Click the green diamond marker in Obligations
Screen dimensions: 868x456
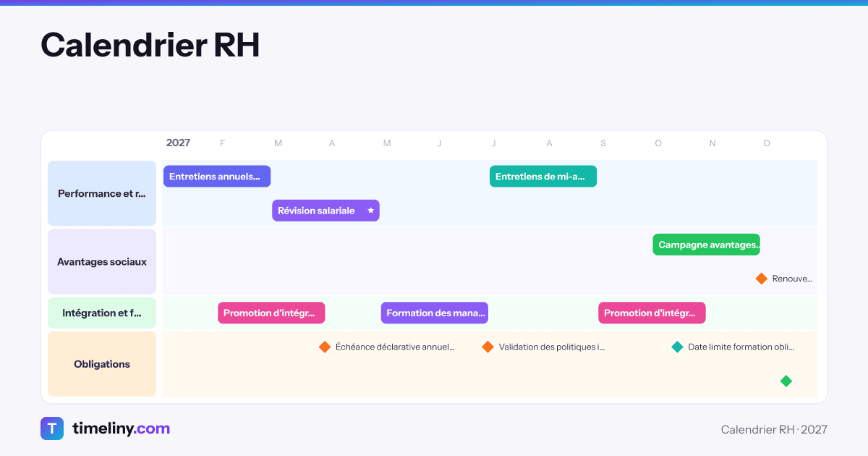[786, 381]
